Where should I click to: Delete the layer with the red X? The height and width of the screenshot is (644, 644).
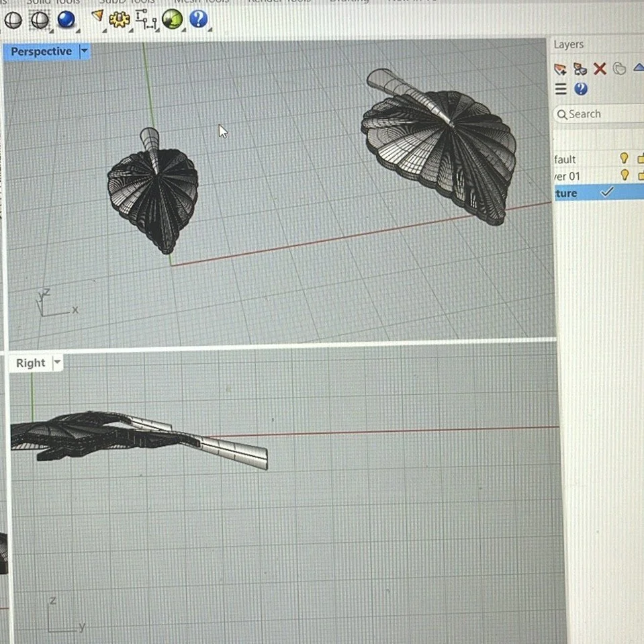coord(600,68)
